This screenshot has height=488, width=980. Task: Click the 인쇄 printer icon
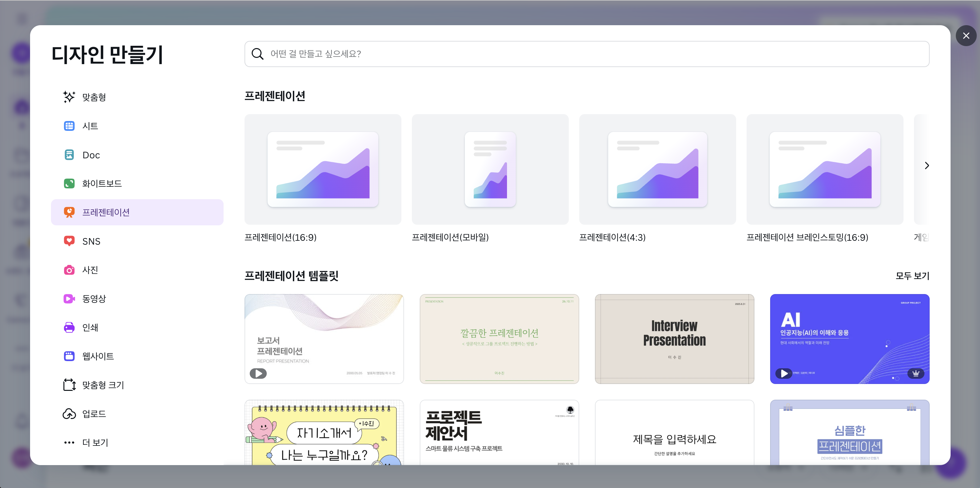[x=69, y=327]
